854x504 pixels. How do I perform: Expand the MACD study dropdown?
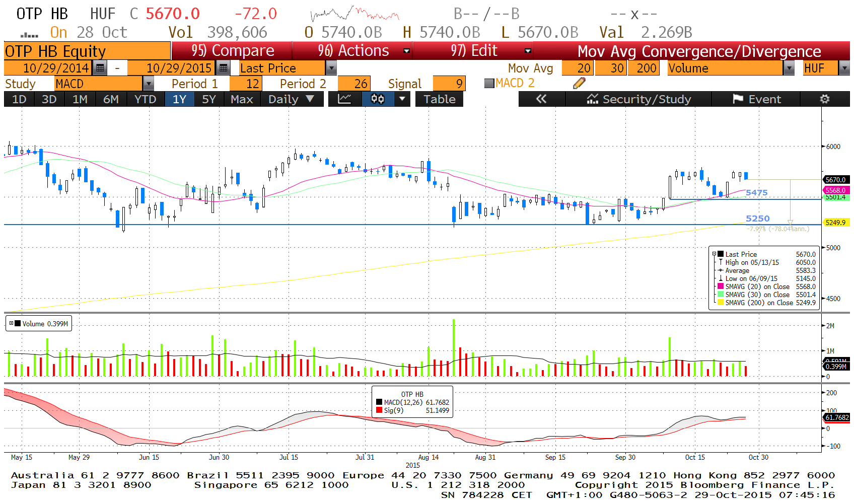149,84
